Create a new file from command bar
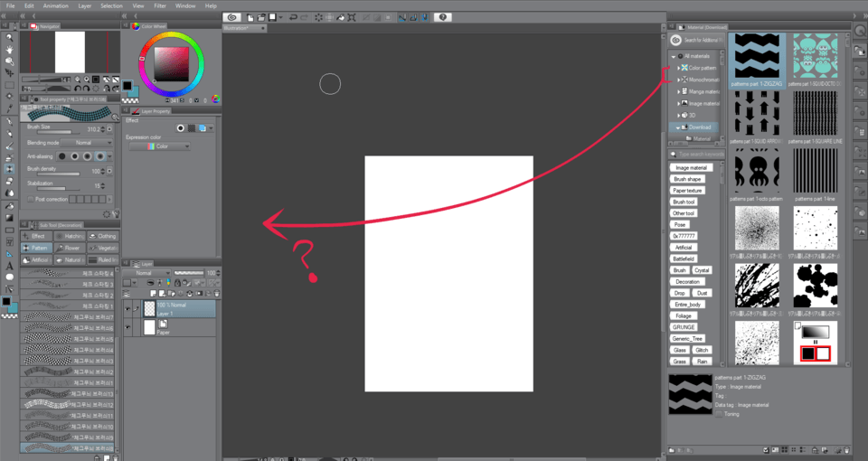The image size is (868, 461). click(x=250, y=17)
